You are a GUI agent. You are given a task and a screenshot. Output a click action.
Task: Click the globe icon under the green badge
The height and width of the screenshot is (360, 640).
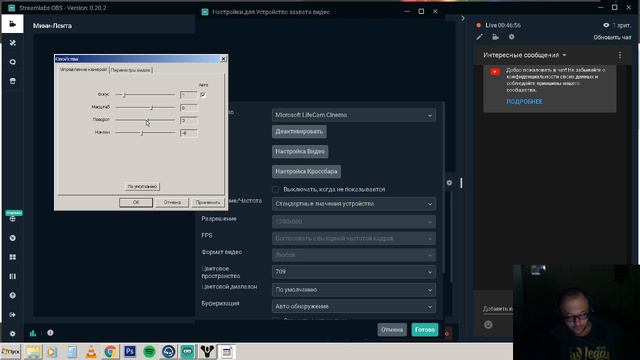(x=13, y=219)
